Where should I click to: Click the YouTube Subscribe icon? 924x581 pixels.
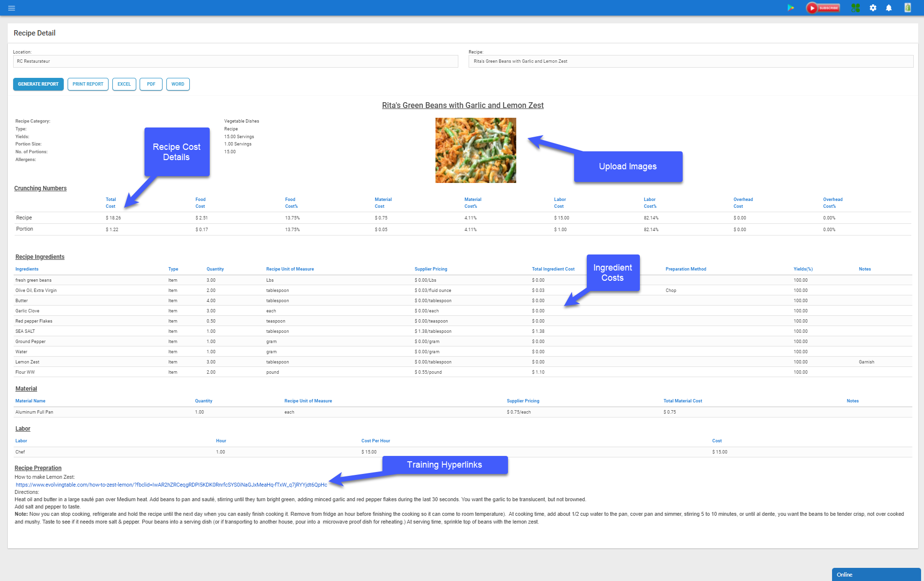click(x=822, y=8)
